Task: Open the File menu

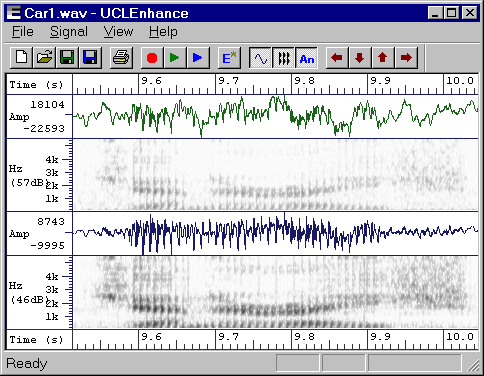Action: pyautogui.click(x=23, y=32)
